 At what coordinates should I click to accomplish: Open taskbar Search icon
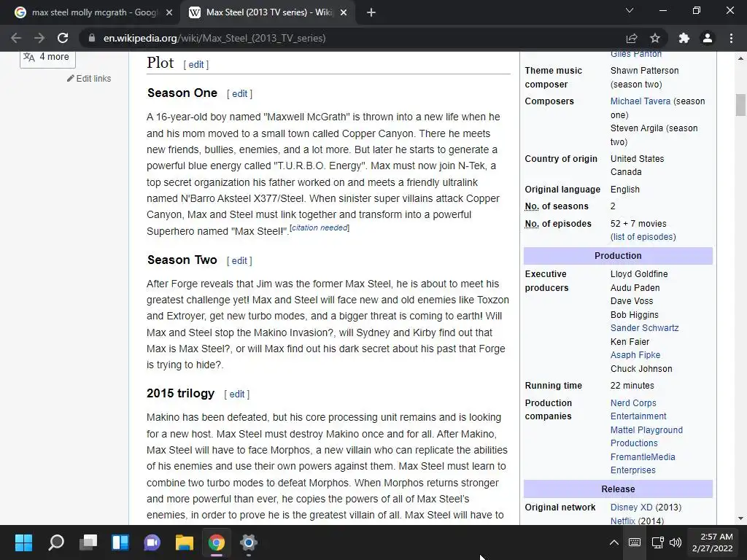[55, 542]
